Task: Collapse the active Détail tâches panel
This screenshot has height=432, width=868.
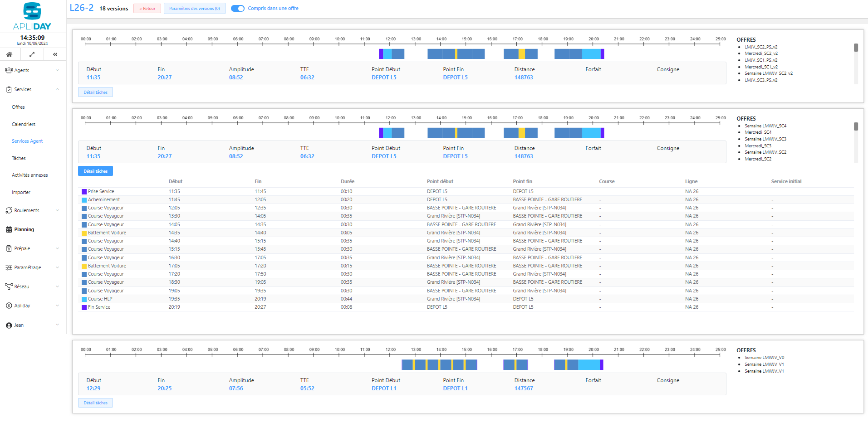Action: [95, 171]
